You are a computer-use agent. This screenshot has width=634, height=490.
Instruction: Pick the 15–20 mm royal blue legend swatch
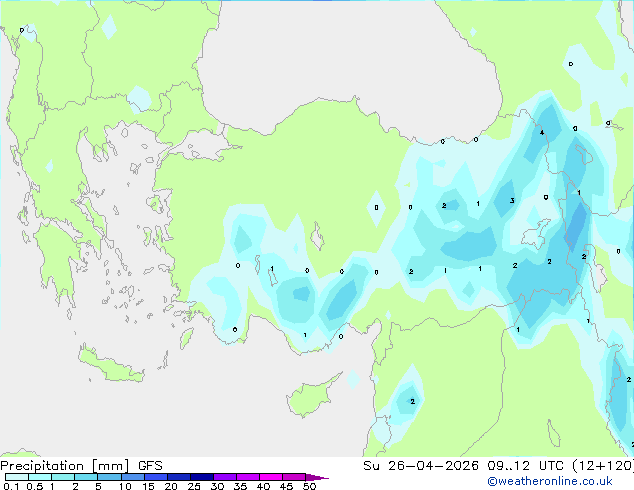(x=156, y=477)
